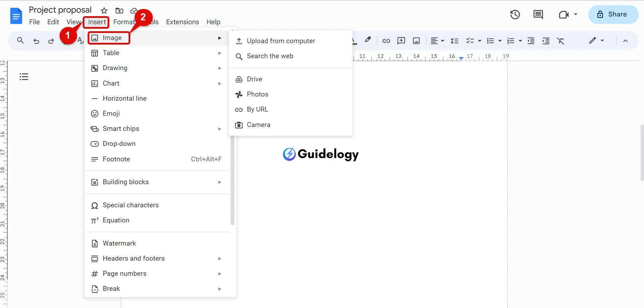Expand the Drawing submenu
Screen dimensions: 644x308
pos(157,68)
